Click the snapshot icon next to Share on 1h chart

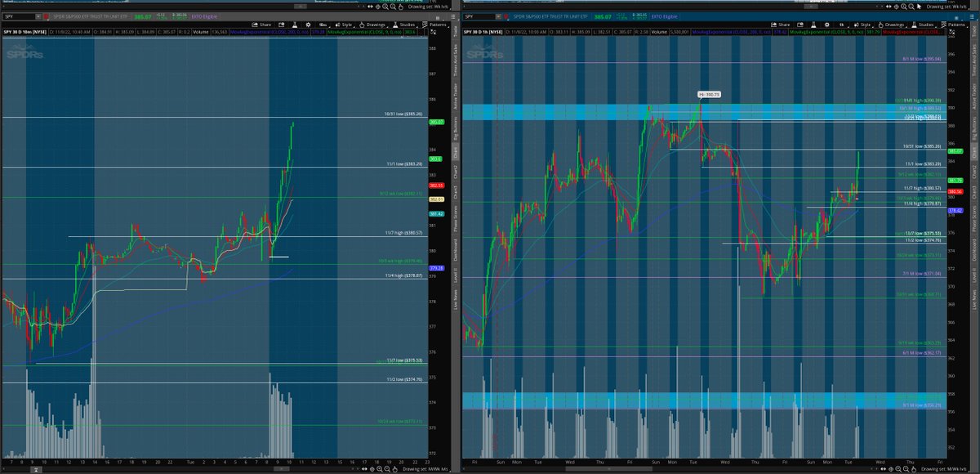point(800,25)
